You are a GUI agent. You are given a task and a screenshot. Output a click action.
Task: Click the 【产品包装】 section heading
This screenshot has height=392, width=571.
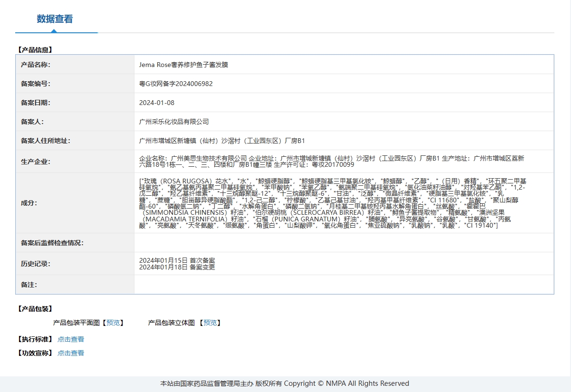pos(35,309)
